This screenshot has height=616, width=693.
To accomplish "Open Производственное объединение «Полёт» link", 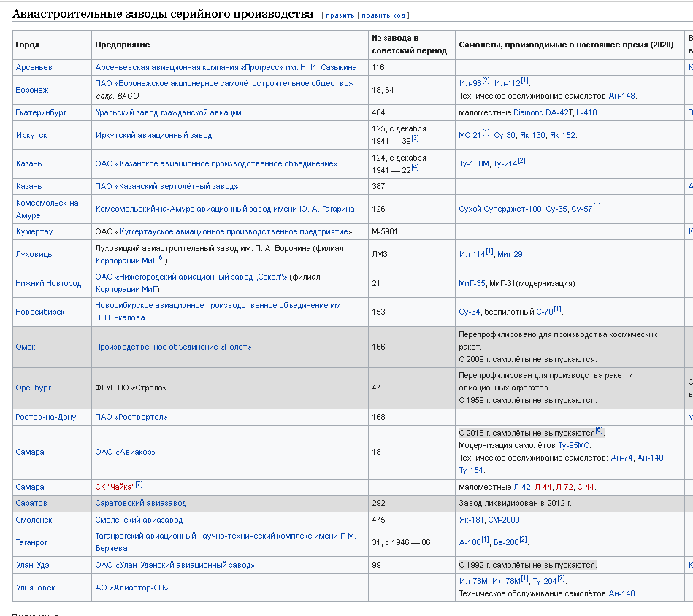I will click(173, 347).
